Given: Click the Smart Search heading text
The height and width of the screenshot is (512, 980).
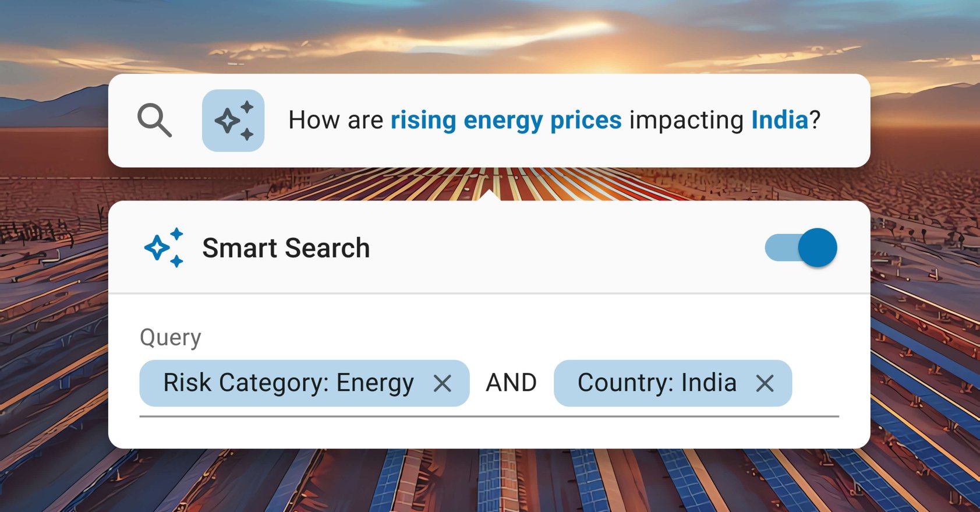Looking at the screenshot, I should [286, 248].
